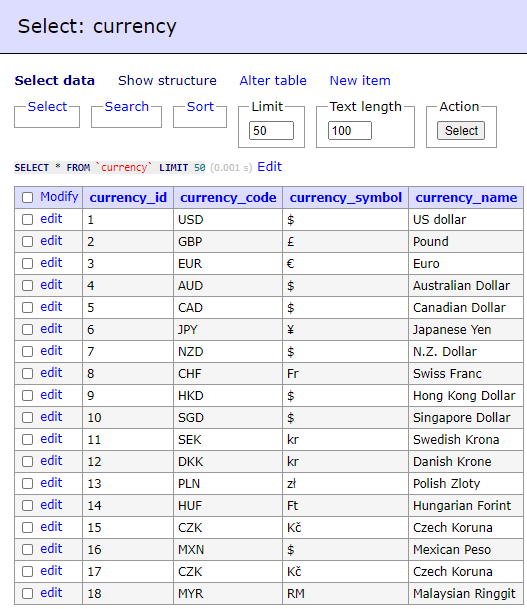The image size is (527, 609).
Task: Expand the Search fieldset
Action: pos(127,106)
